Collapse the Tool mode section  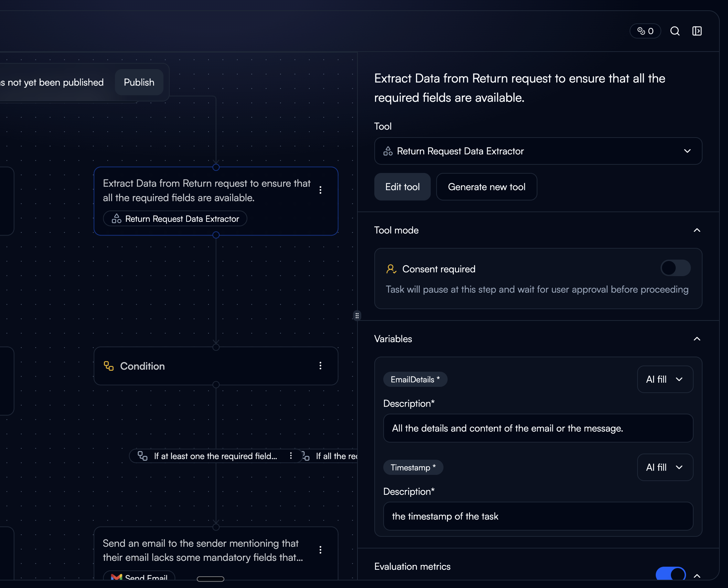coord(697,230)
